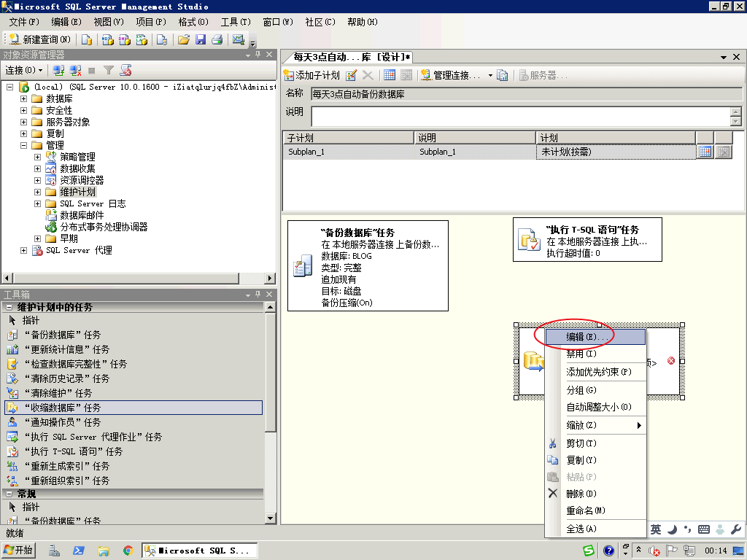The image size is (747, 560).
Task: Expand the 维护计划 tree node
Action: (x=38, y=192)
